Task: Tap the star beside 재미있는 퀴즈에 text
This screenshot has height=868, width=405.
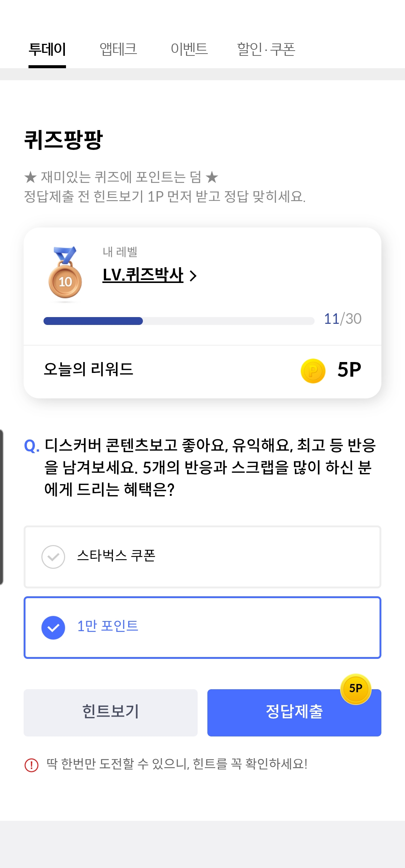Action: coord(31,177)
